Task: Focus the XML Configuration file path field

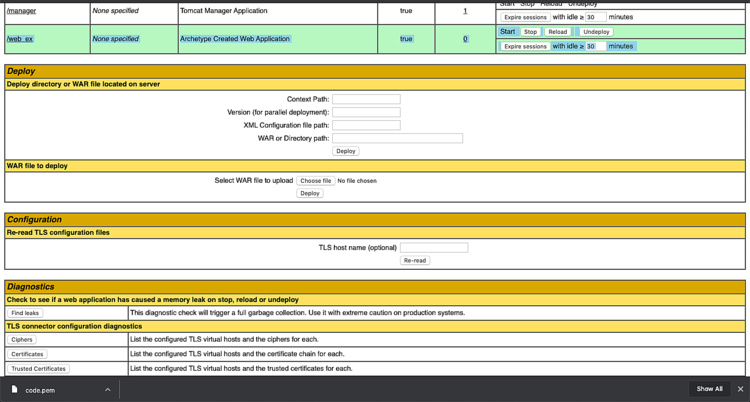Action: (366, 125)
